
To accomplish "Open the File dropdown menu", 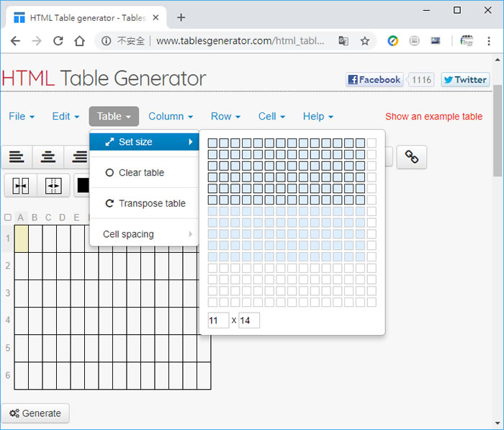I will click(x=21, y=116).
